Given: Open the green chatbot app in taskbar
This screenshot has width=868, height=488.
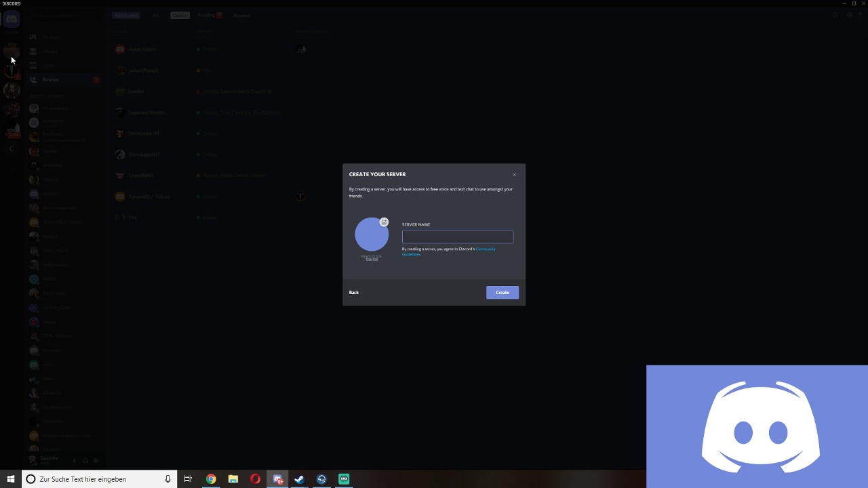Looking at the screenshot, I should [344, 479].
